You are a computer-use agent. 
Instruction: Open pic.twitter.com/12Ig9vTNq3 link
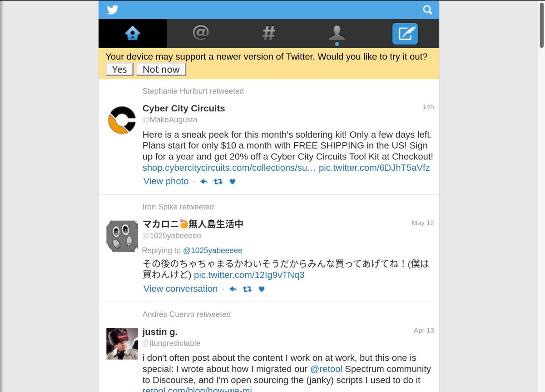(249, 275)
